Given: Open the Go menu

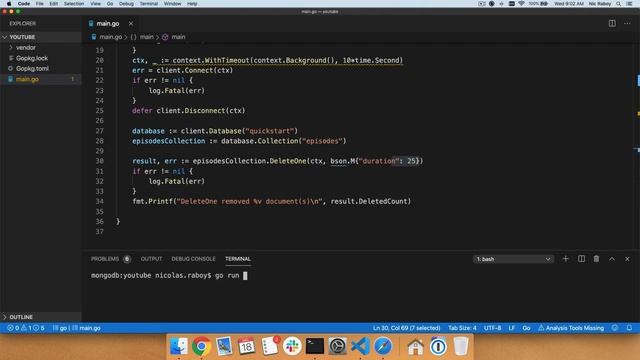Looking at the screenshot, I should (x=110, y=4).
